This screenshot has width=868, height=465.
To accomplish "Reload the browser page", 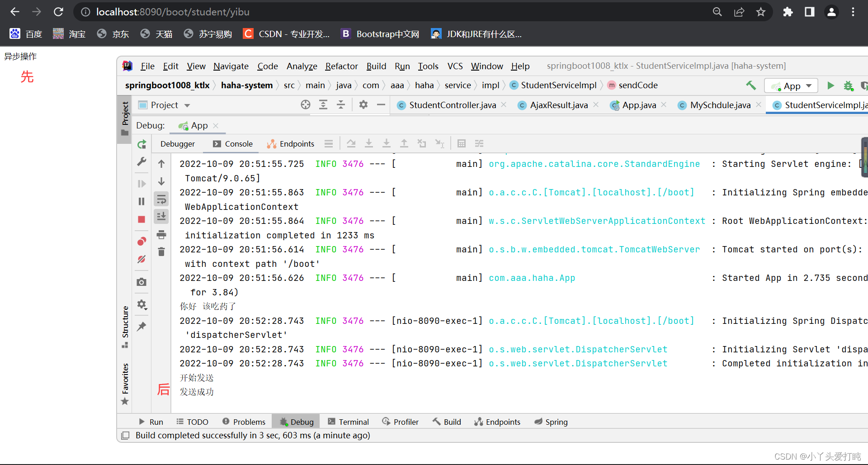I will 58,12.
